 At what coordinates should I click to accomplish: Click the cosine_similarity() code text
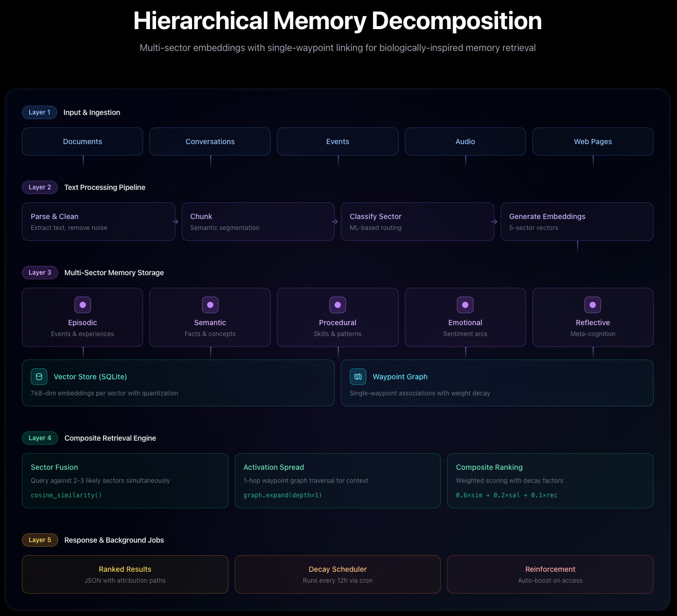click(x=67, y=495)
